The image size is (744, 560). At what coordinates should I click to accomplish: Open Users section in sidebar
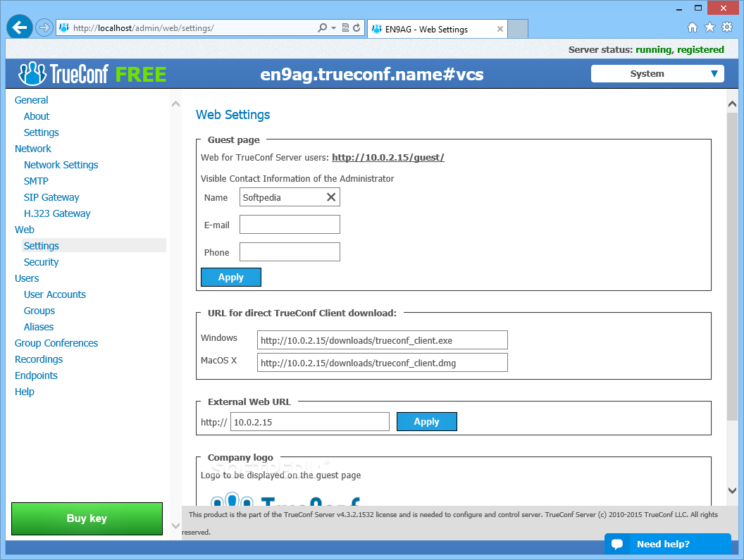(x=27, y=278)
